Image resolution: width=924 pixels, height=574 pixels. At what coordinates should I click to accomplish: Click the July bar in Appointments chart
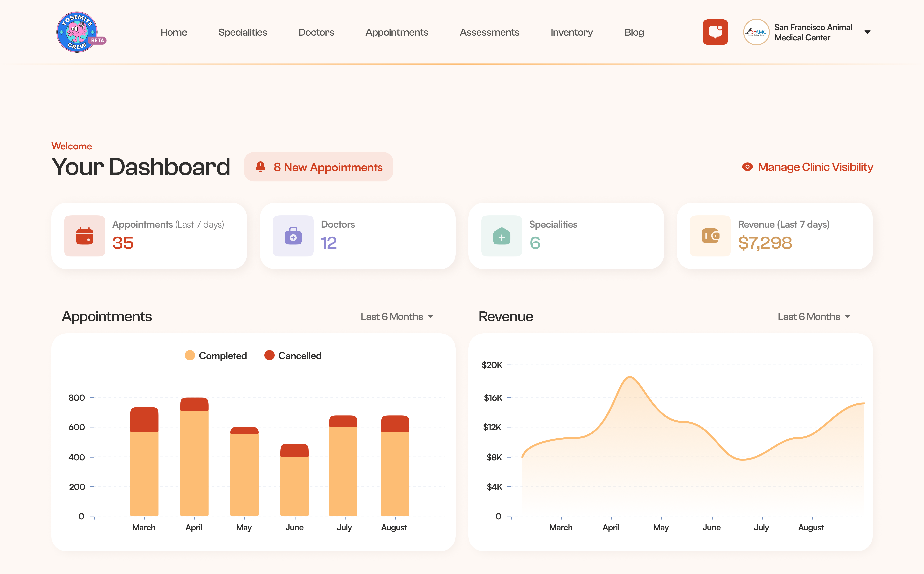[x=343, y=466]
